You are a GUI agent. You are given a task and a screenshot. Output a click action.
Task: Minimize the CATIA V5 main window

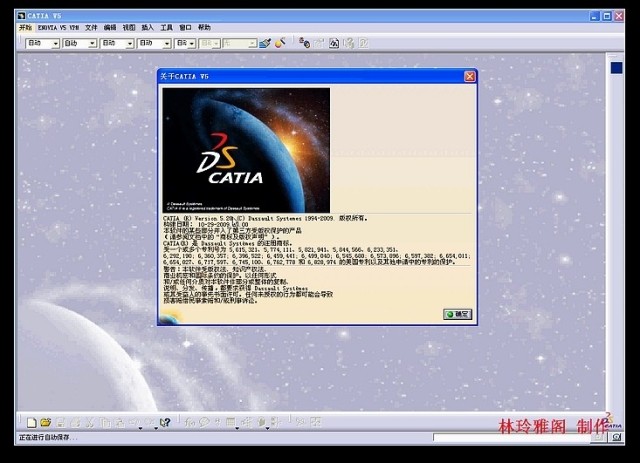pyautogui.click(x=595, y=16)
